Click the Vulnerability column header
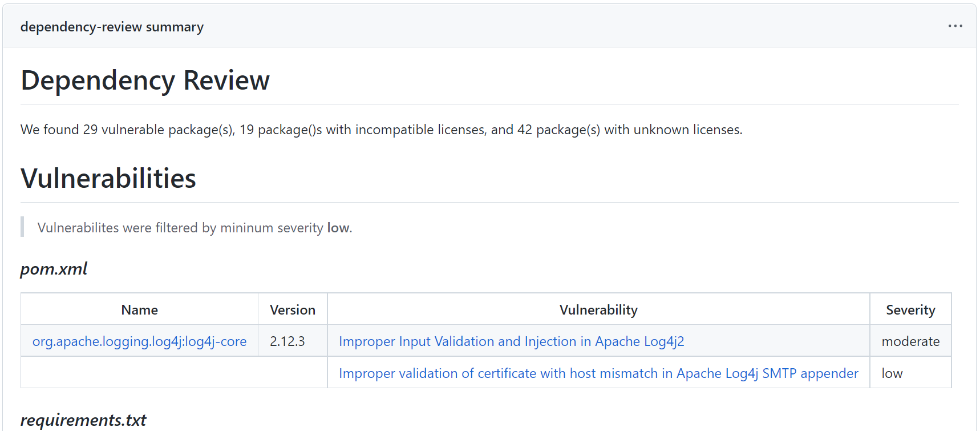 click(x=598, y=309)
